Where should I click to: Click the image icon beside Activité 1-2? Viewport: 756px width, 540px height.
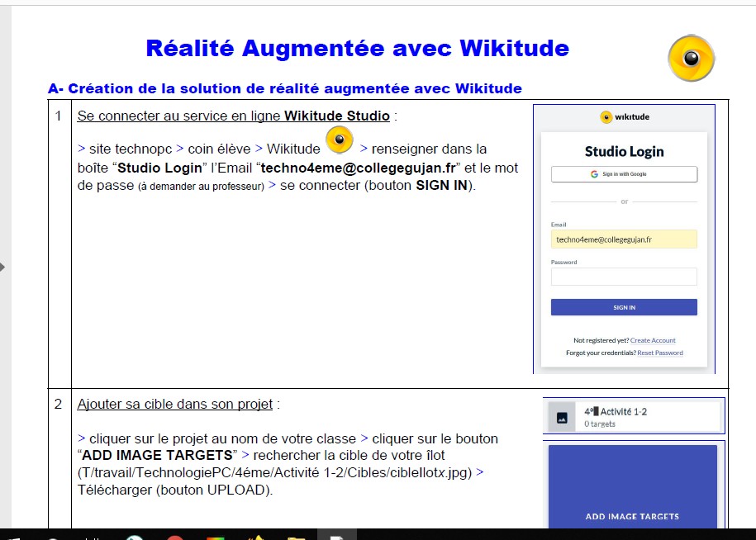coord(562,418)
